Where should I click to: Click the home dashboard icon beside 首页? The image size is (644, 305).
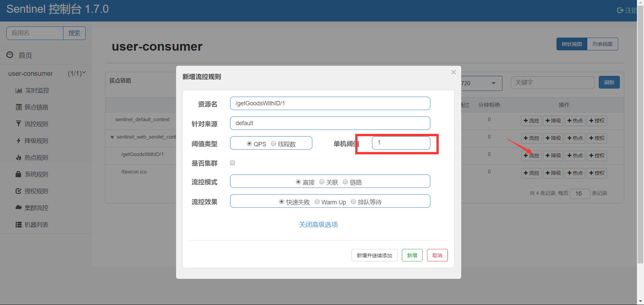(10, 55)
